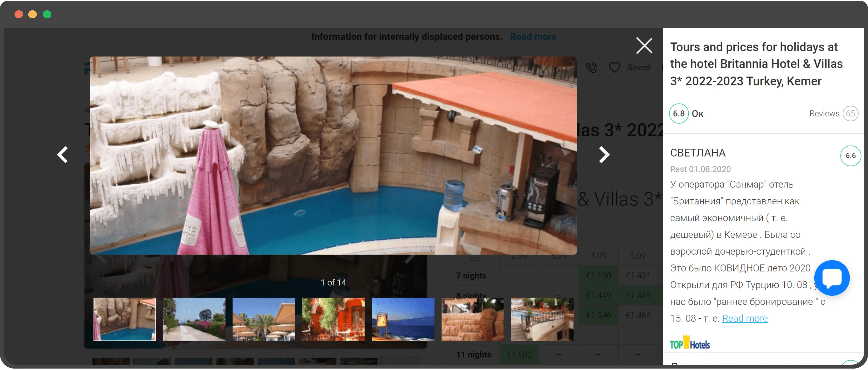Select the first pool grotto thumbnail
Image resolution: width=868 pixels, height=370 pixels.
124,319
